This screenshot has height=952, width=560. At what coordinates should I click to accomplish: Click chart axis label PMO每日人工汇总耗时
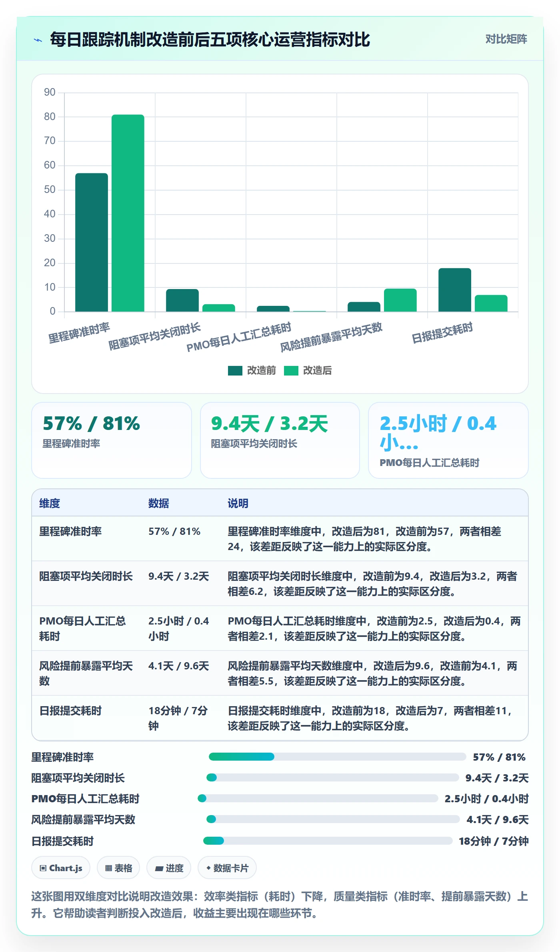[239, 337]
